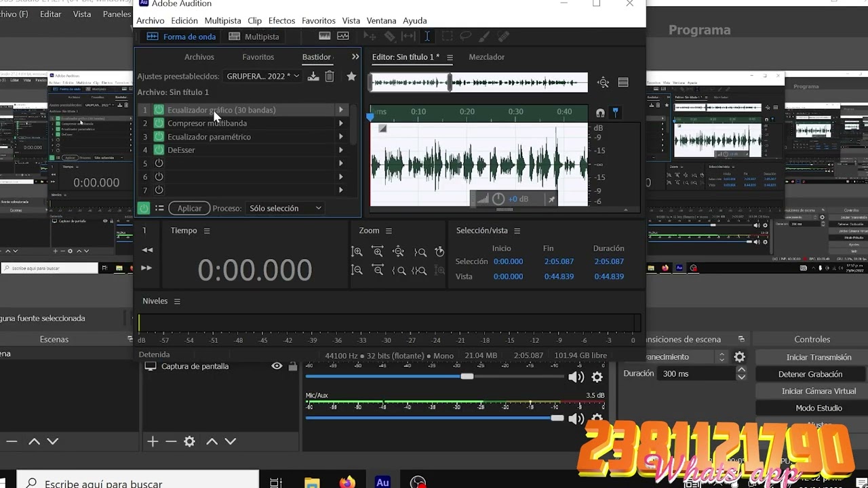The height and width of the screenshot is (488, 868).
Task: Open the Multipista menu in menu bar
Action: pyautogui.click(x=222, y=21)
